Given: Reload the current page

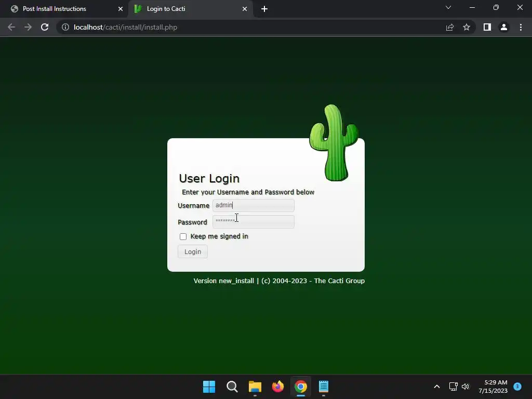Looking at the screenshot, I should click(45, 27).
